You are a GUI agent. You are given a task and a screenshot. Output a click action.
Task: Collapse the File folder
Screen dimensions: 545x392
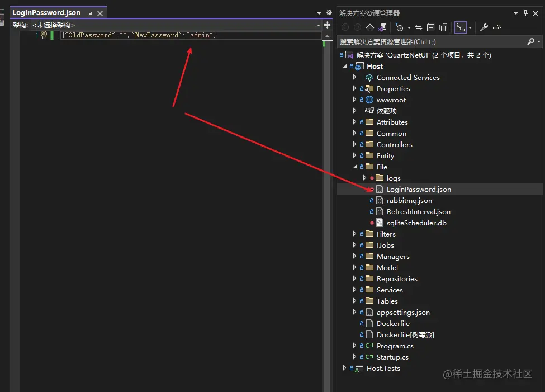tap(355, 167)
